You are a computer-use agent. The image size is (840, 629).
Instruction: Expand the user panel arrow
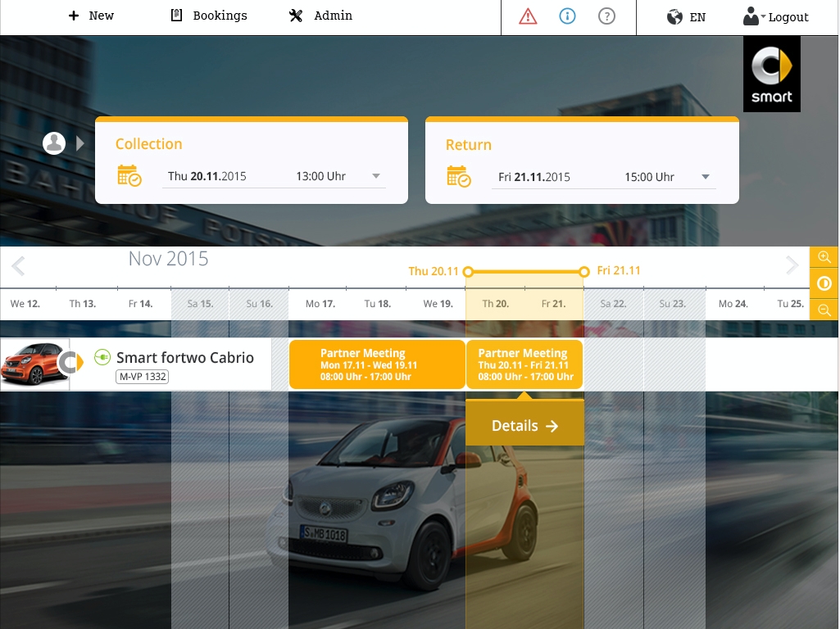point(79,143)
